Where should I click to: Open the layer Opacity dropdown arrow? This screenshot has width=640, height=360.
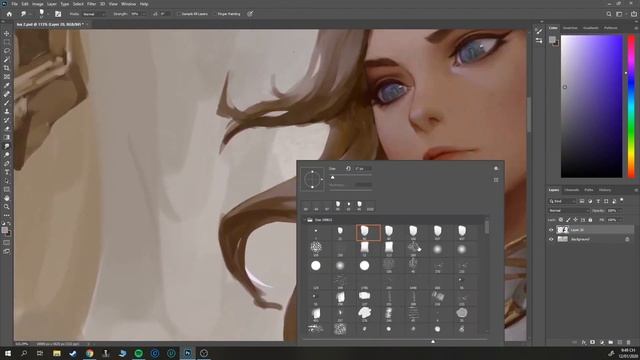tap(620, 210)
